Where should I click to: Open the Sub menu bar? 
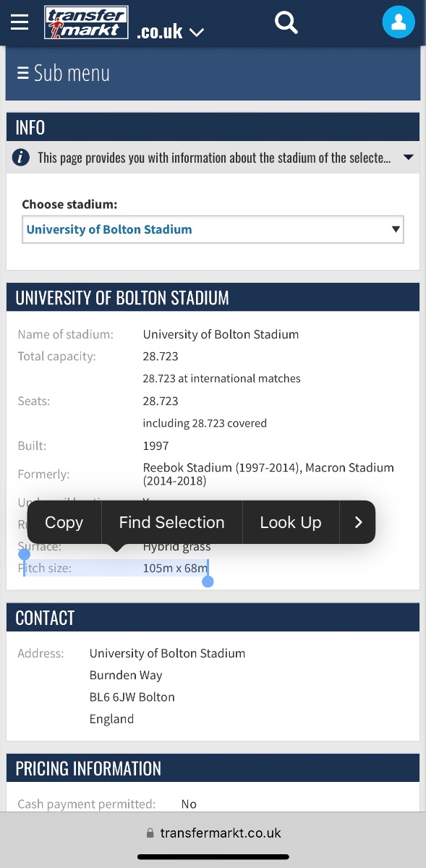[213, 73]
